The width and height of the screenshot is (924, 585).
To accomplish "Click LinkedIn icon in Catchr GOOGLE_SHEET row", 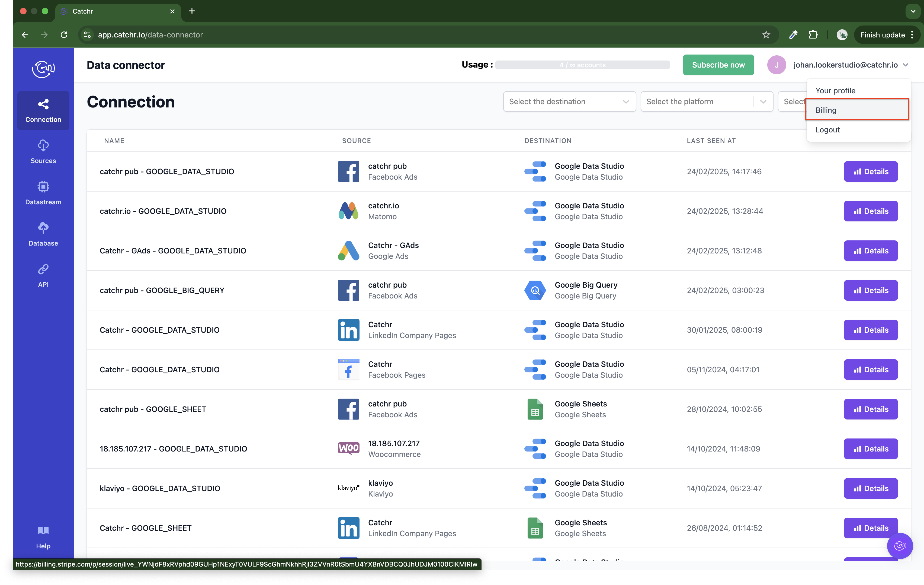I will pos(348,528).
